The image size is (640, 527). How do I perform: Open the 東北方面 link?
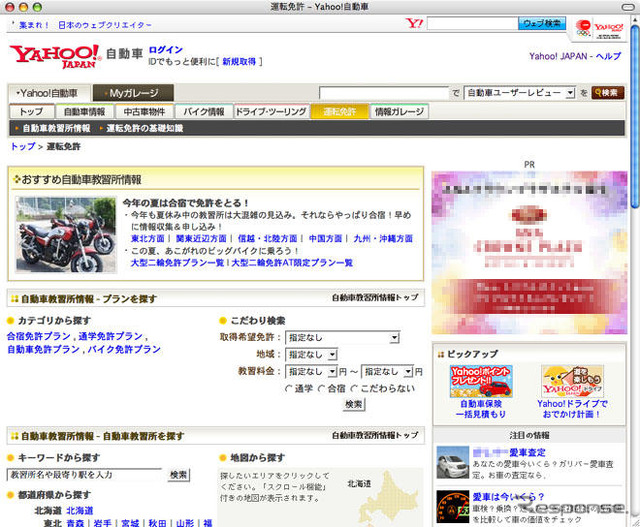(147, 238)
